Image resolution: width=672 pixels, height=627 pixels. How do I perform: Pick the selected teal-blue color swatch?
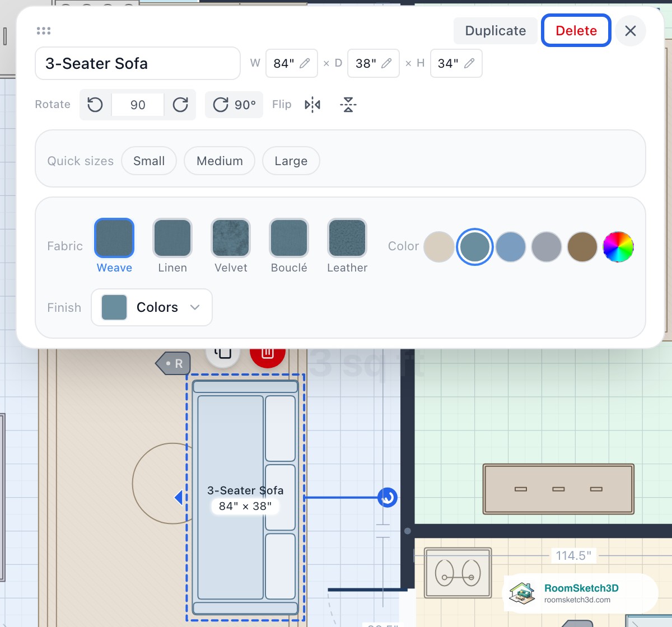[x=475, y=247]
